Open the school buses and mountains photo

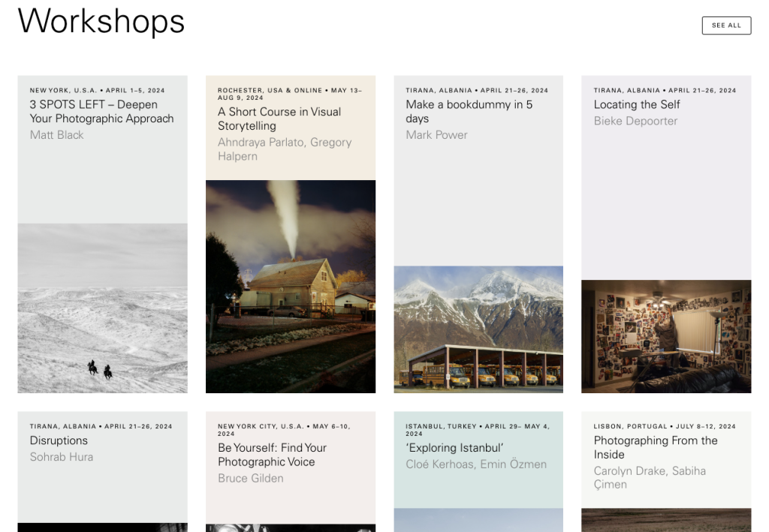[x=478, y=329]
